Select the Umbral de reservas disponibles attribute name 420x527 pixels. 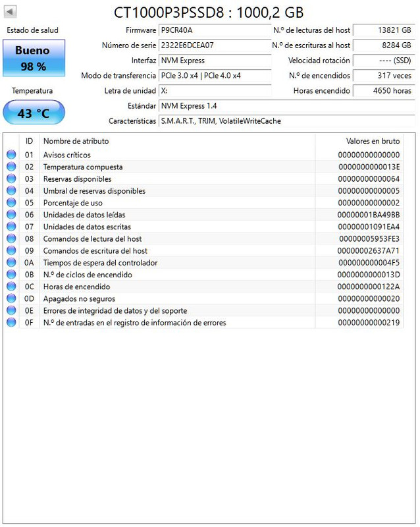pos(94,191)
